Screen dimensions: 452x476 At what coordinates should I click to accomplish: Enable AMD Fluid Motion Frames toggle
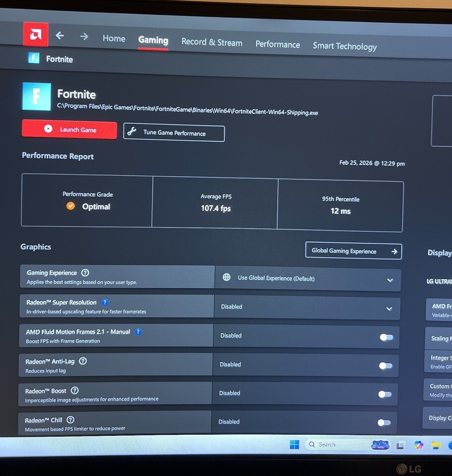tap(386, 337)
